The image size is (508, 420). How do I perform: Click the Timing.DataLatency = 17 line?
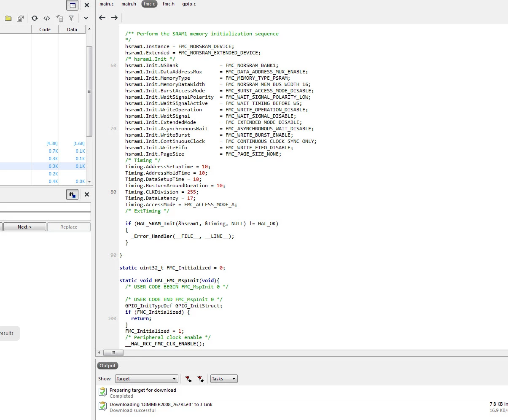click(x=160, y=198)
